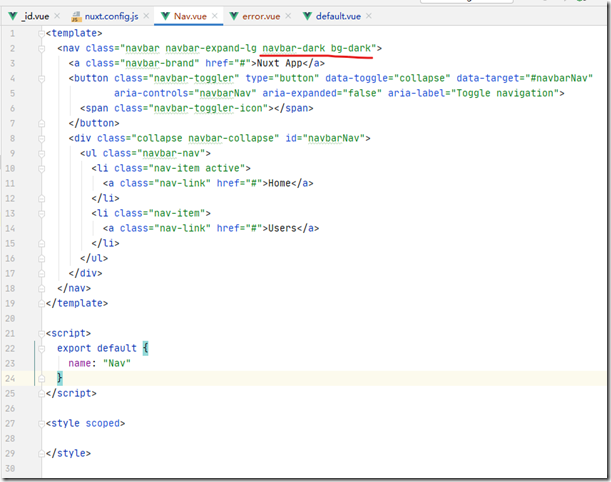Click the Vue icon on default.vue tab
The width and height of the screenshot is (611, 482).
click(307, 16)
